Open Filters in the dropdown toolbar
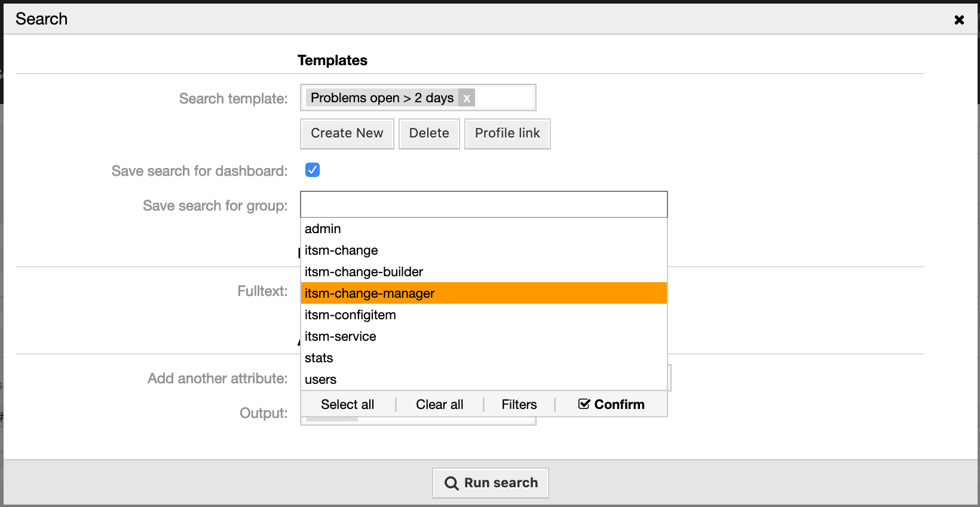980x507 pixels. point(519,405)
